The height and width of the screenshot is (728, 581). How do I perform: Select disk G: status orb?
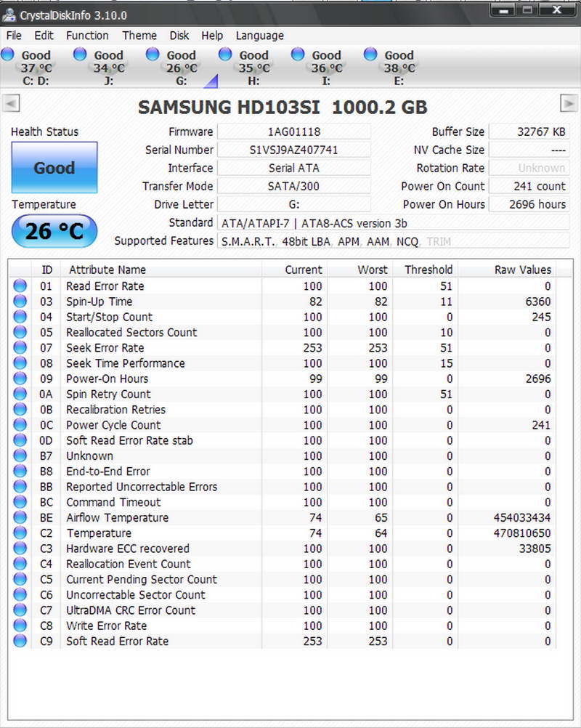coord(153,54)
